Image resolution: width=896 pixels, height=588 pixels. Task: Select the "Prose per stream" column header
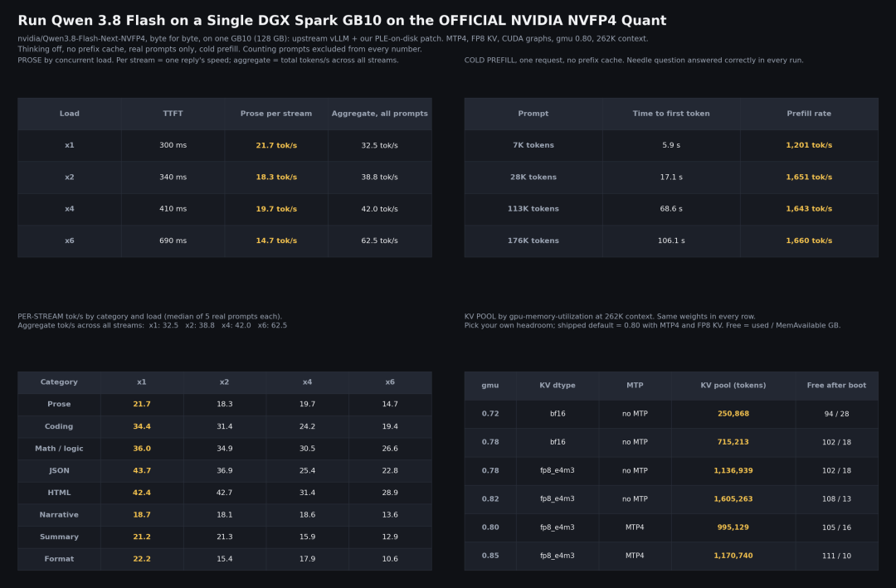pyautogui.click(x=276, y=114)
